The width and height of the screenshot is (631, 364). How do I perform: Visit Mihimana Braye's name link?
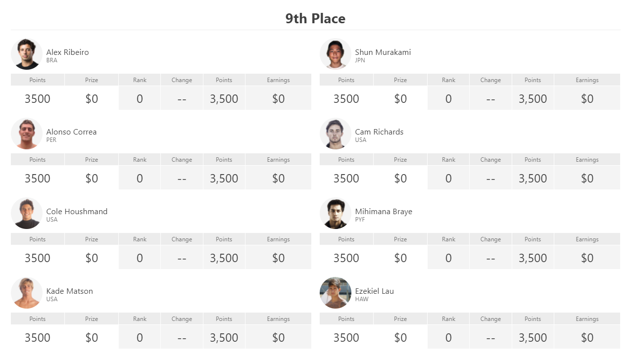pos(384,211)
